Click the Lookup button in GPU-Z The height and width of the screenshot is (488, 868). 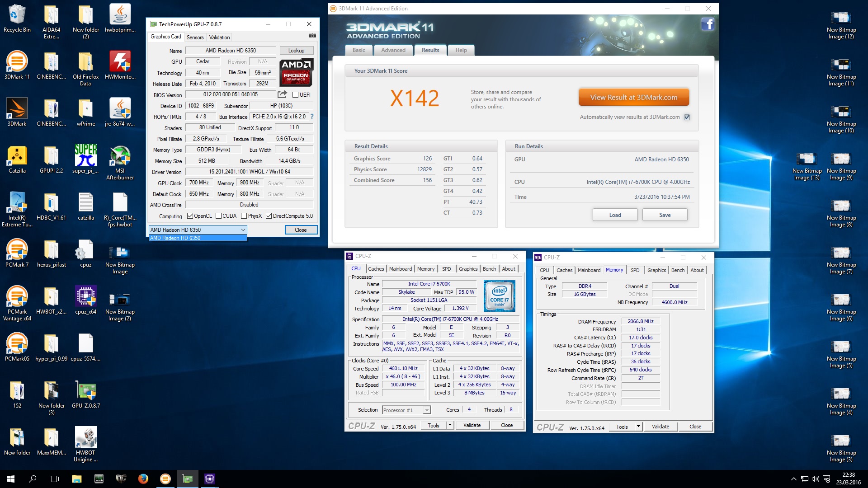tap(296, 51)
